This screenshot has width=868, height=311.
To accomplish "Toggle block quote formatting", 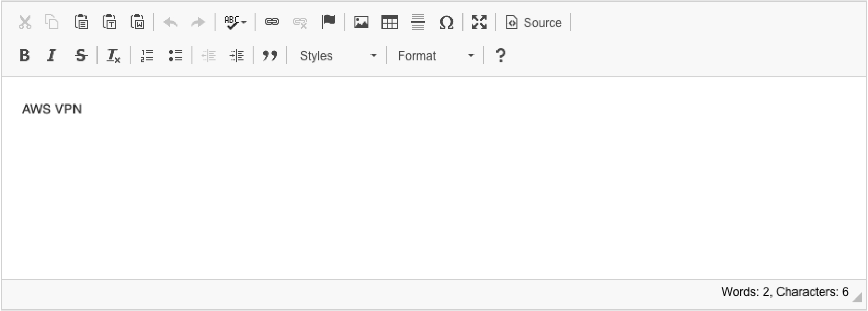I will click(x=270, y=56).
